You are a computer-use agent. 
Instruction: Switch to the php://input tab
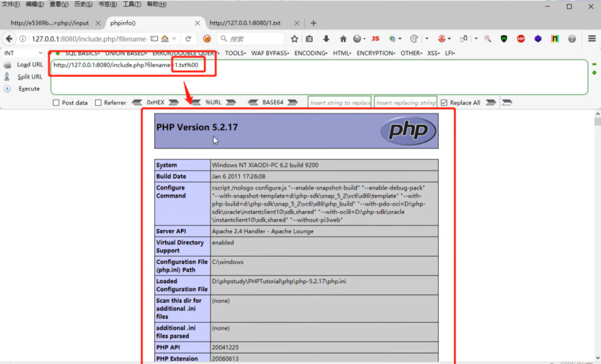50,23
